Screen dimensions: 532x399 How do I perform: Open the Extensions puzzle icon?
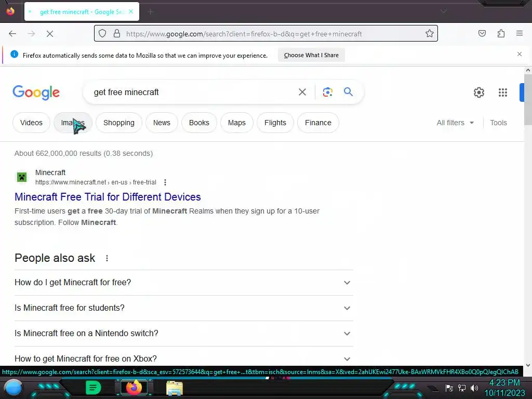click(x=501, y=33)
